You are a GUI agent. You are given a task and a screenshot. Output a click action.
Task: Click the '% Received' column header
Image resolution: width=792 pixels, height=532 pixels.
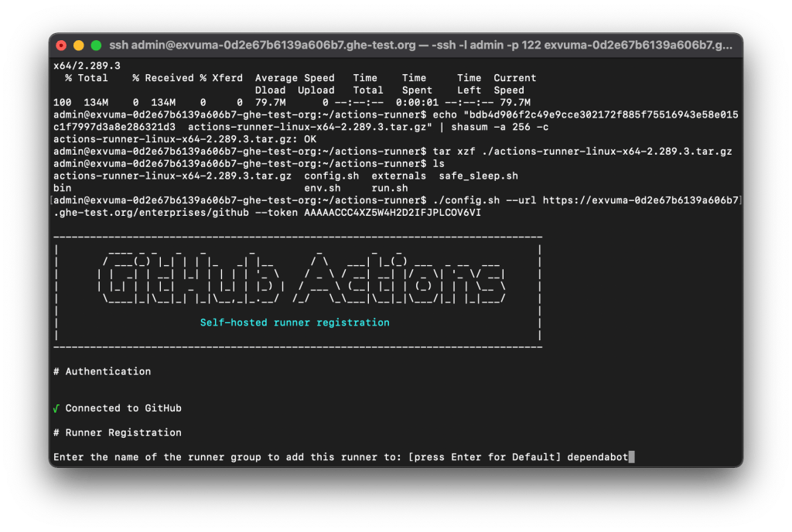point(163,78)
